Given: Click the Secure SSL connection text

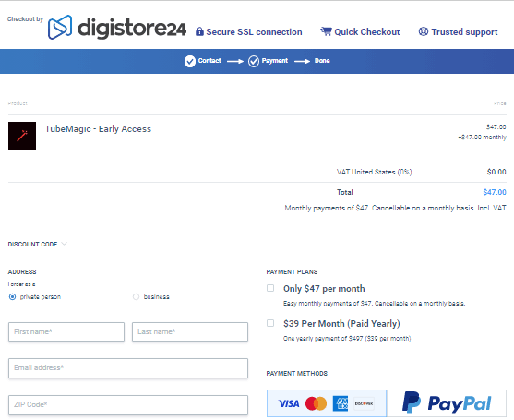Looking at the screenshot, I should (254, 32).
